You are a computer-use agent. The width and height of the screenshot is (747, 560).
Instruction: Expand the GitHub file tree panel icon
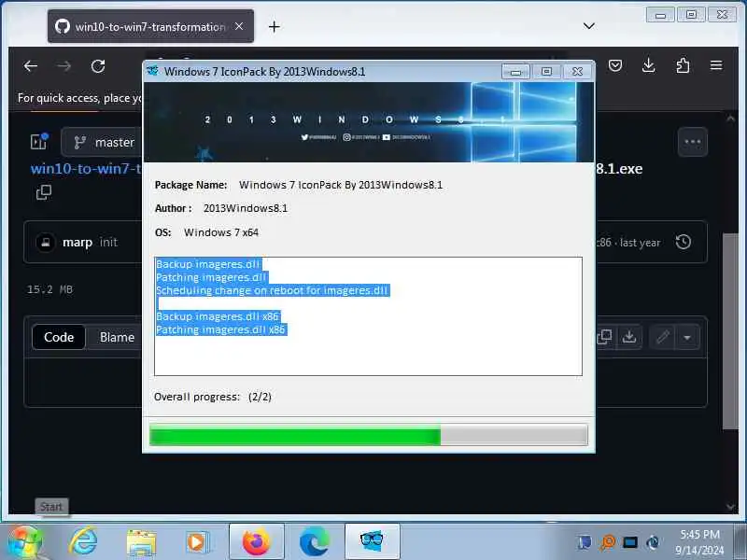pos(39,142)
